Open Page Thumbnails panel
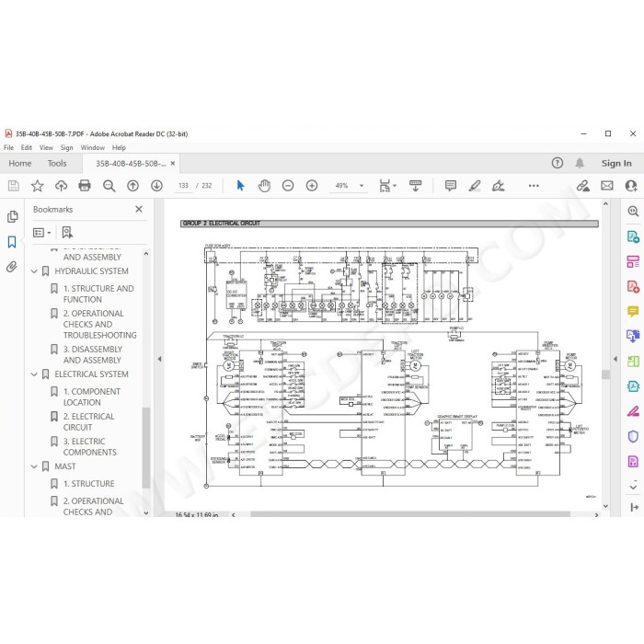The height and width of the screenshot is (644, 644). 12,216
